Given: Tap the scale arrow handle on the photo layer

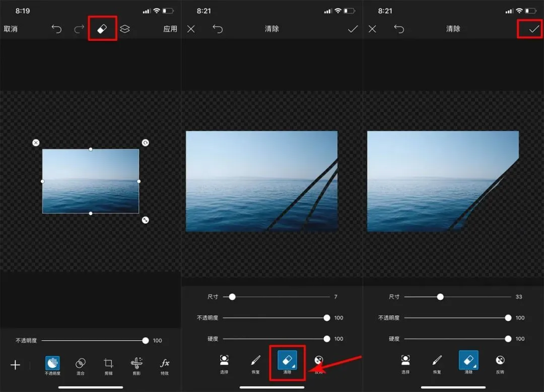Looking at the screenshot, I should (146, 220).
